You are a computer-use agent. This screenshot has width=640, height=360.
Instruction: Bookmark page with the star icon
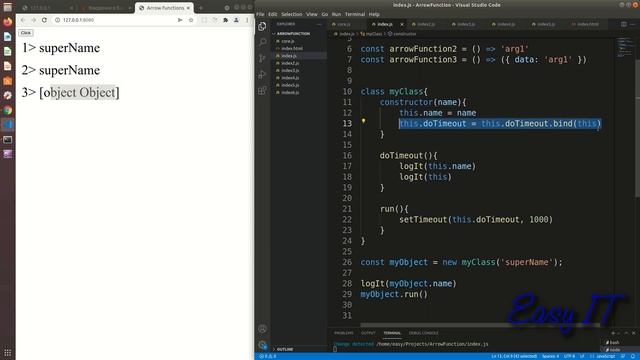click(x=191, y=20)
